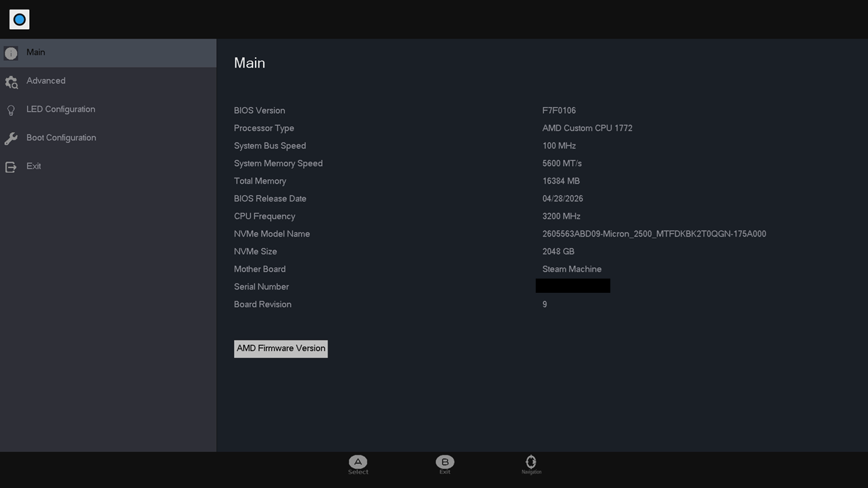
Task: Click the CPU Frequency label
Action: [x=264, y=216]
